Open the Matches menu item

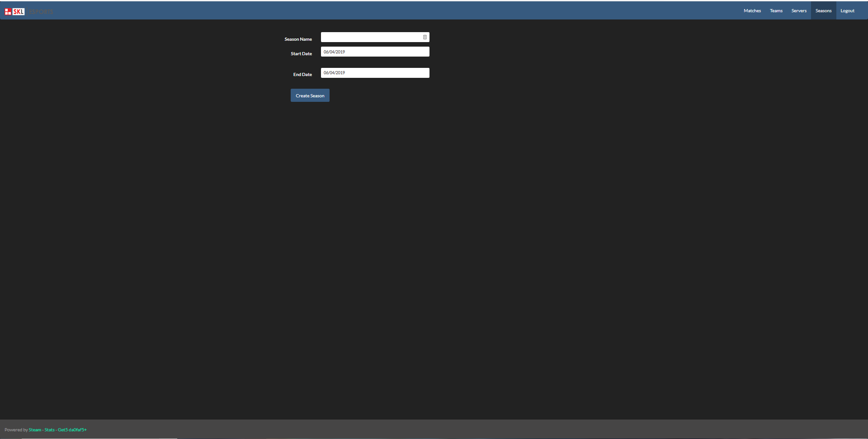pos(752,10)
